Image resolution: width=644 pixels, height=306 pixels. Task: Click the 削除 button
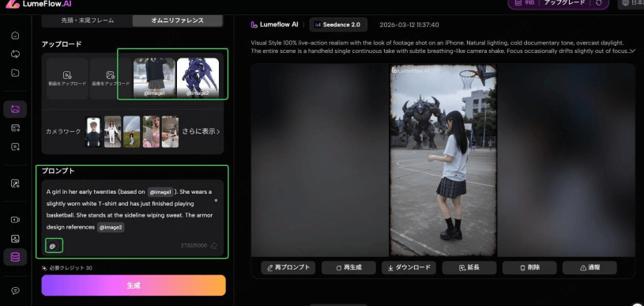[529, 267]
